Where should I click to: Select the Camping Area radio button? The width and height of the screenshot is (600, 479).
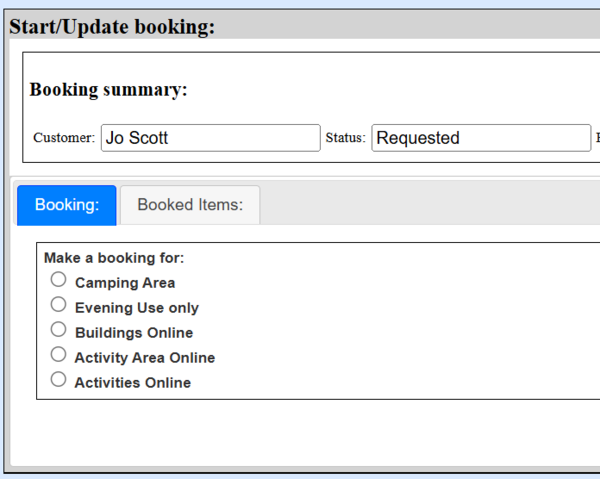point(58,280)
